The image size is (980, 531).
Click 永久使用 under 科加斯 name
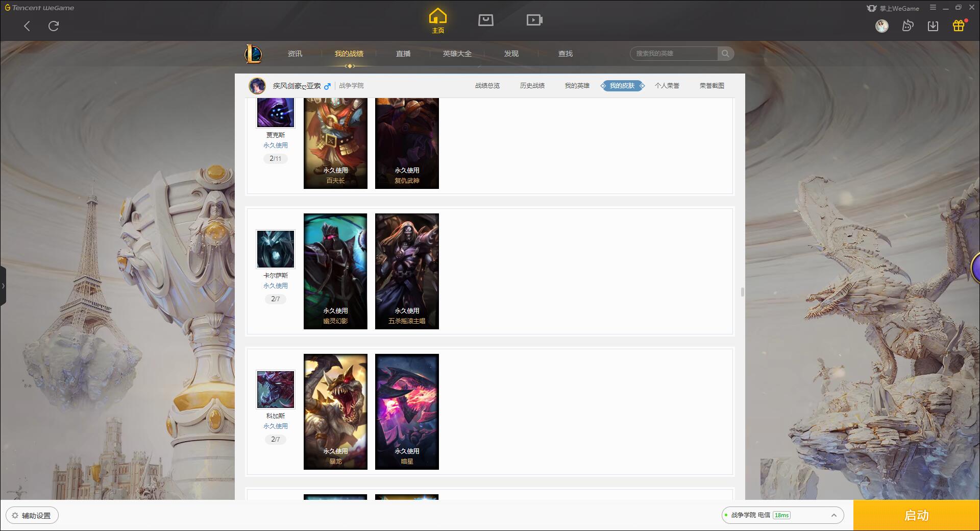click(x=276, y=426)
